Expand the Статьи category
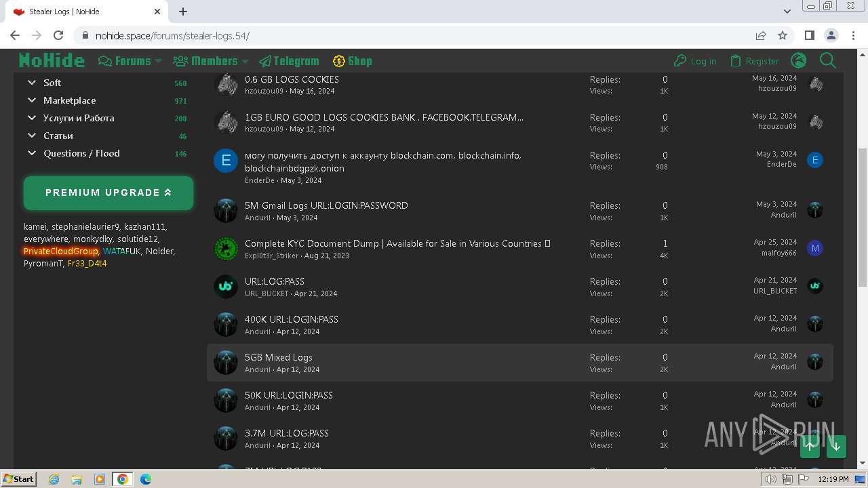Image resolution: width=868 pixels, height=488 pixels. 32,136
